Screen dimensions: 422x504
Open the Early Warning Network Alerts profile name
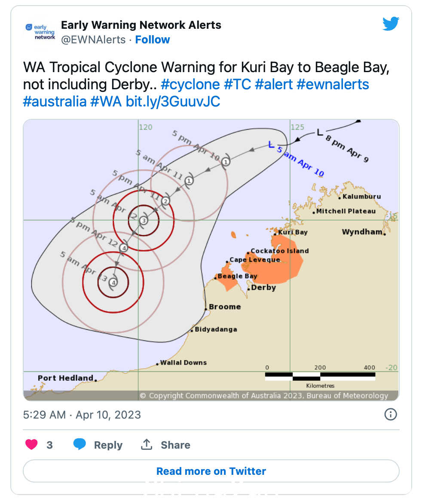141,25
